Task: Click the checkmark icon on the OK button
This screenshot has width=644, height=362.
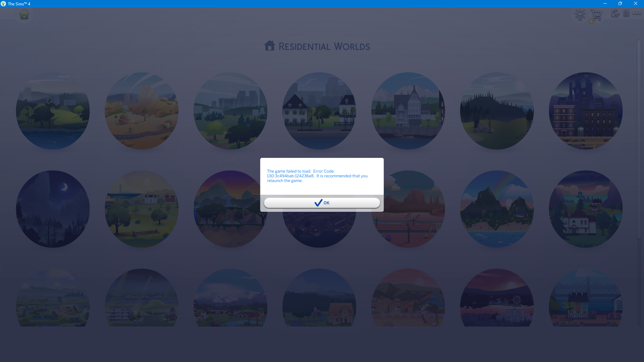Action: pos(318,203)
